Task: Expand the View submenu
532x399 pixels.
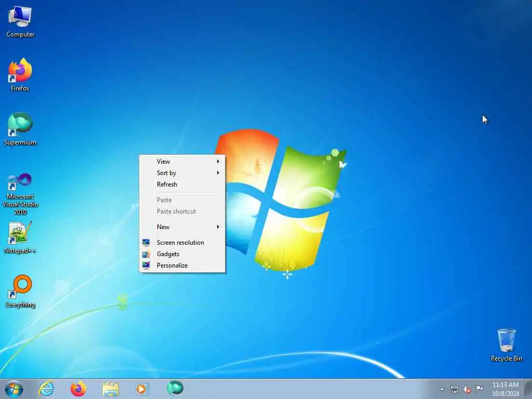Action: pos(182,162)
